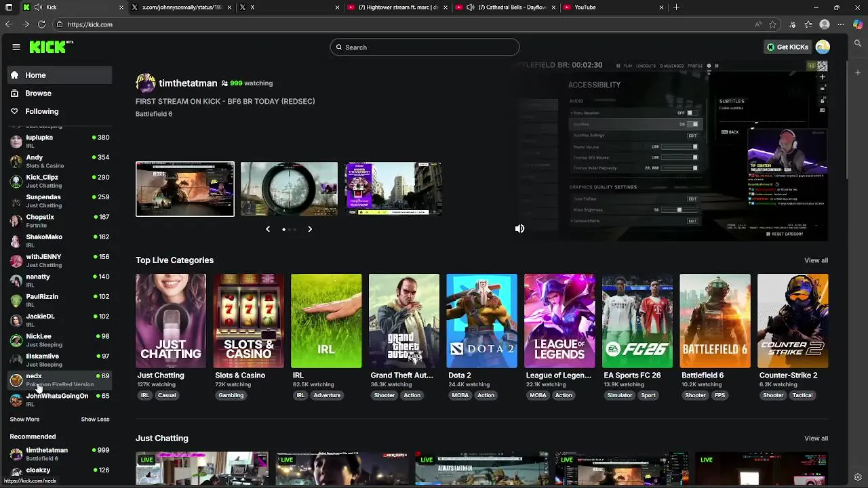Open recommended timthetatman in sidebar
This screenshot has height=488, width=868.
click(60, 454)
